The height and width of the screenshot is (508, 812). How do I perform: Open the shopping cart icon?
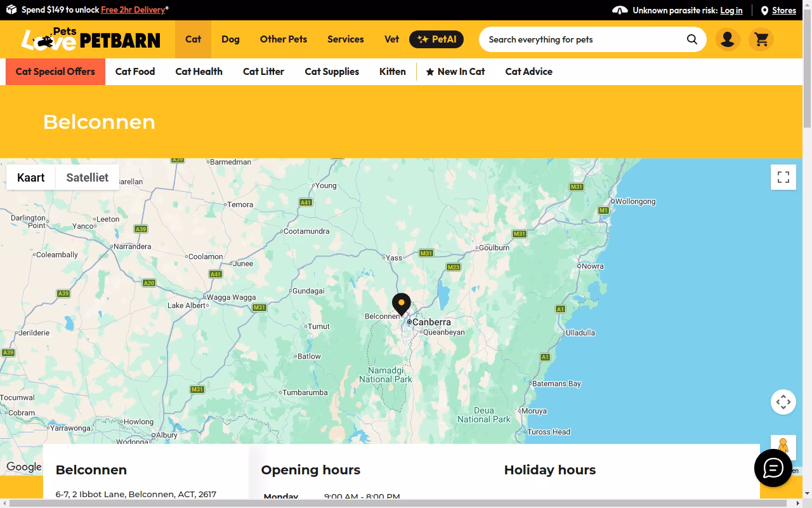[x=761, y=39]
